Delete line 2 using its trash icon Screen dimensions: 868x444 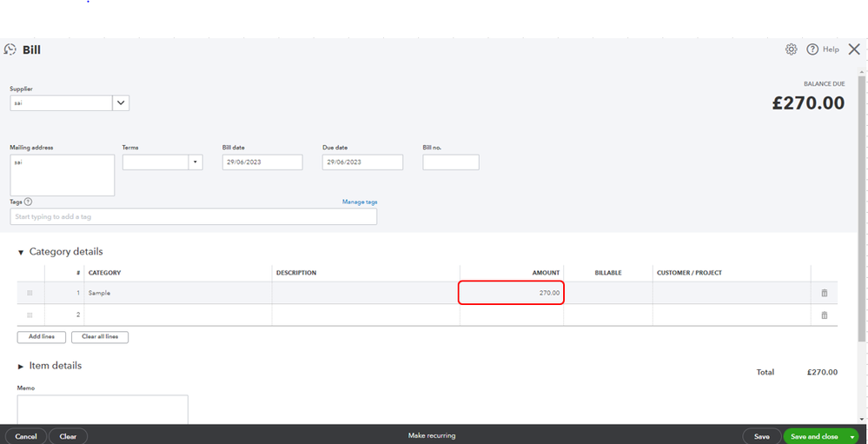(825, 315)
